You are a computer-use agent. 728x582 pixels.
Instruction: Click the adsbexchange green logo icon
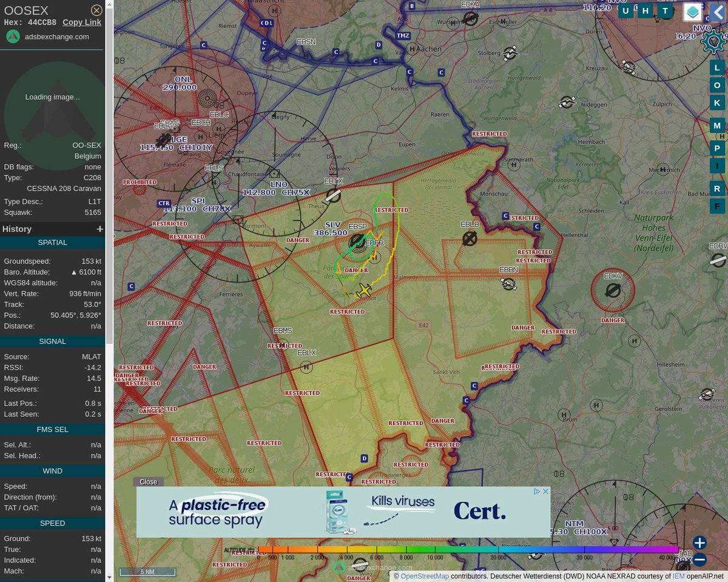tap(13, 36)
